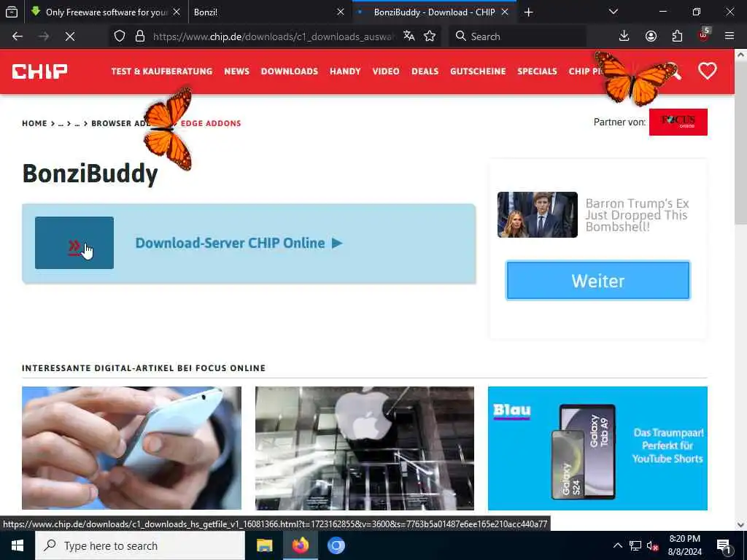Open File Explorer from taskbar
747x560 pixels.
[x=264, y=545]
